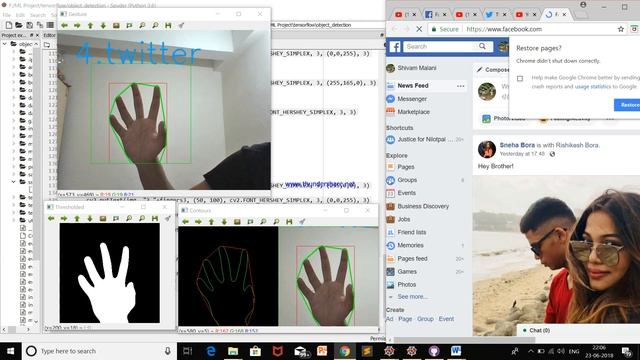The image size is (640, 360).
Task: Click the magnifier icon in Facebook search box
Action: (482, 46)
